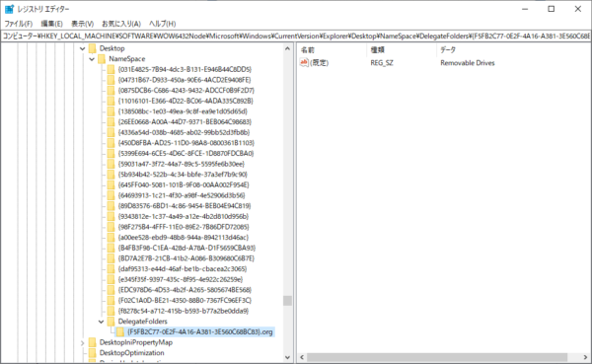The image size is (592, 364).
Task: Select the {645FF040-5081-101B-9F08-00AA002F954E} key
Action: point(184,185)
